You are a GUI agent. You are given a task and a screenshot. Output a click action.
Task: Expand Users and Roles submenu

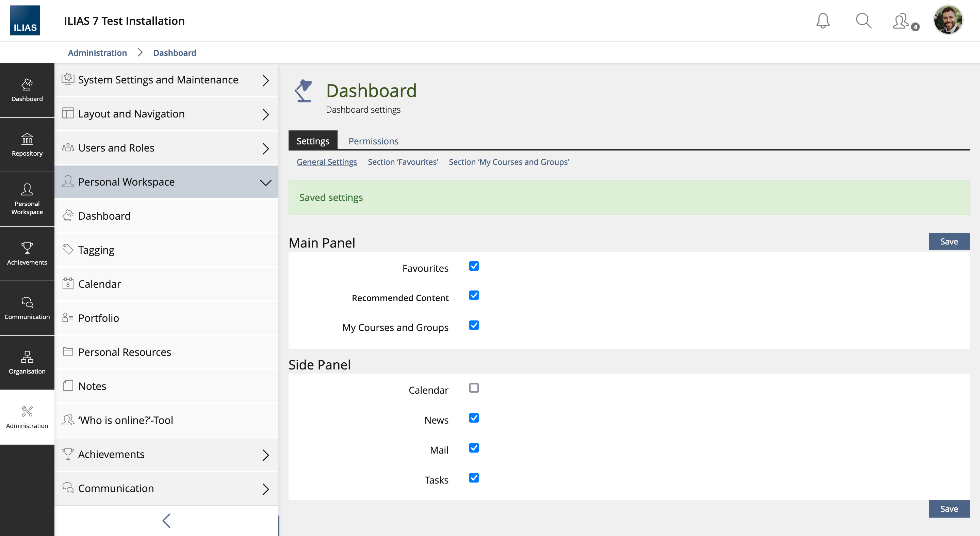[x=166, y=148]
